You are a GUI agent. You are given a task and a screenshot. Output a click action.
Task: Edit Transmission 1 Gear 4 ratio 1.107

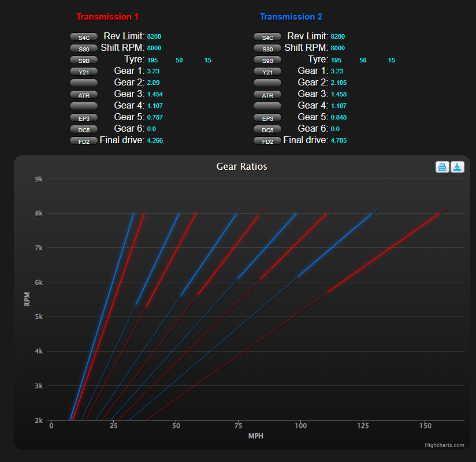(x=155, y=106)
